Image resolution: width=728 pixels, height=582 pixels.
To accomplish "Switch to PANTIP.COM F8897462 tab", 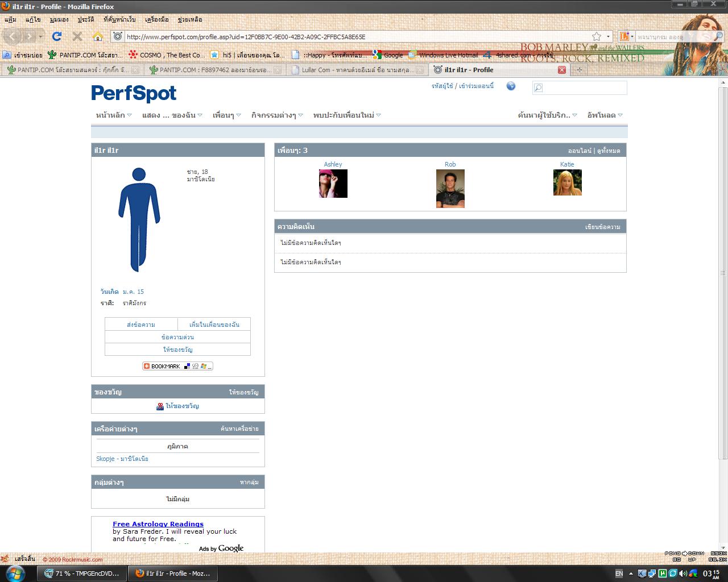I will coord(214,70).
